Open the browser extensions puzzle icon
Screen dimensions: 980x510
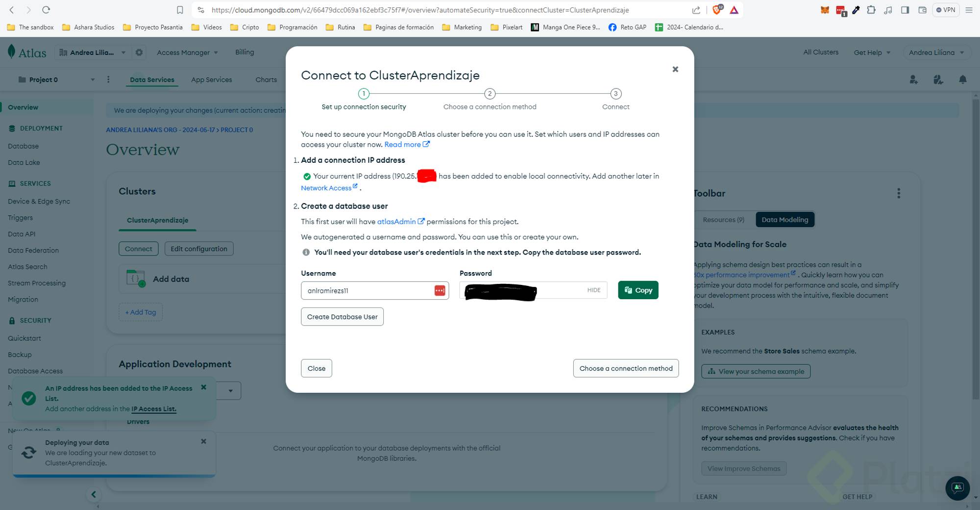pyautogui.click(x=871, y=10)
